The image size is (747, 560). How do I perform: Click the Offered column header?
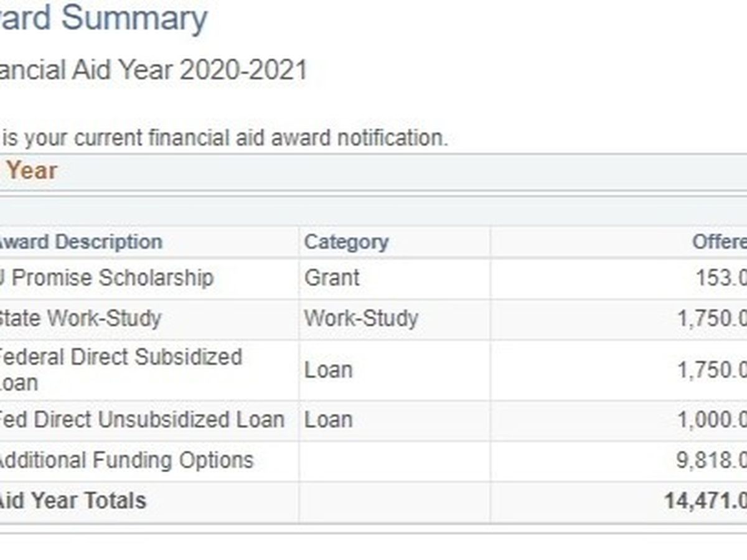pyautogui.click(x=720, y=242)
